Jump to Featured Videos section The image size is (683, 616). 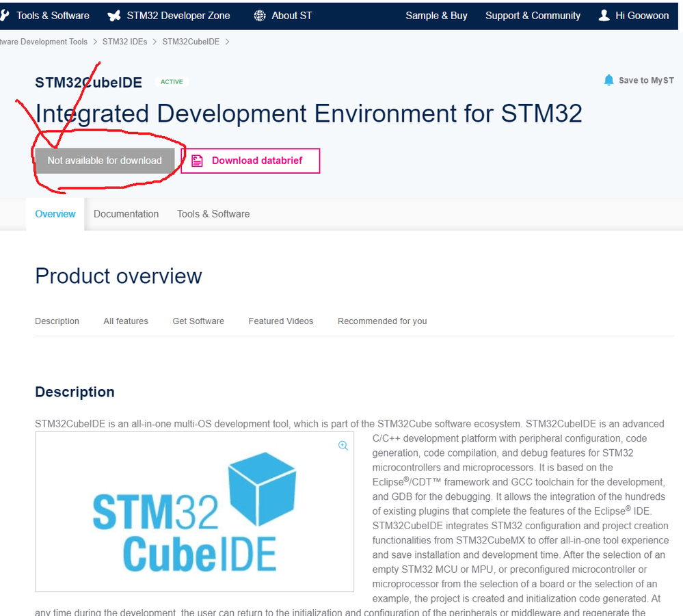point(280,321)
